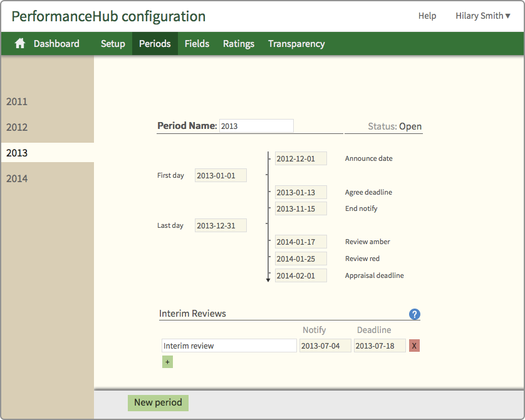Edit the Appraisal deadline date field
This screenshot has height=420, width=525.
point(301,275)
